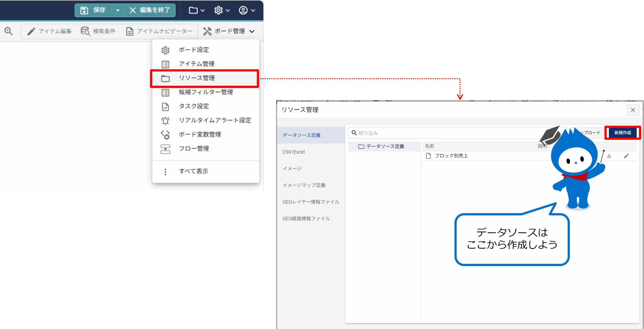This screenshot has height=329, width=644.
Task: Click the アイテム編集 pencil tool
Action: (49, 31)
